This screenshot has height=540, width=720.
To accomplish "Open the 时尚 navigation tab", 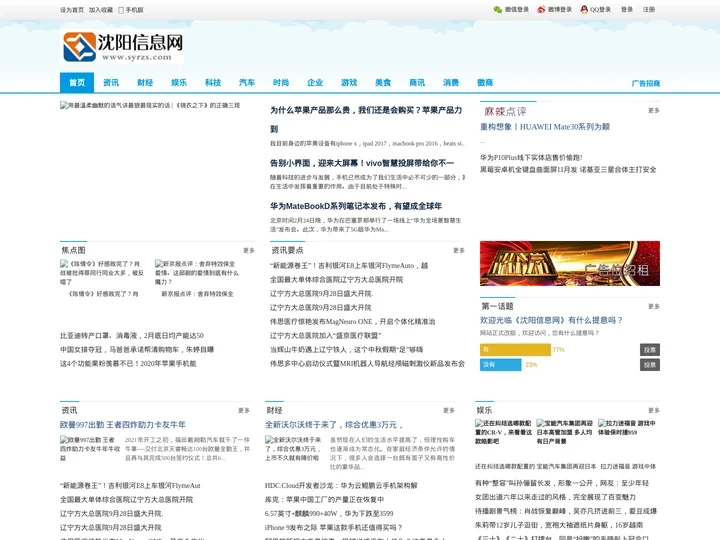I will (281, 83).
